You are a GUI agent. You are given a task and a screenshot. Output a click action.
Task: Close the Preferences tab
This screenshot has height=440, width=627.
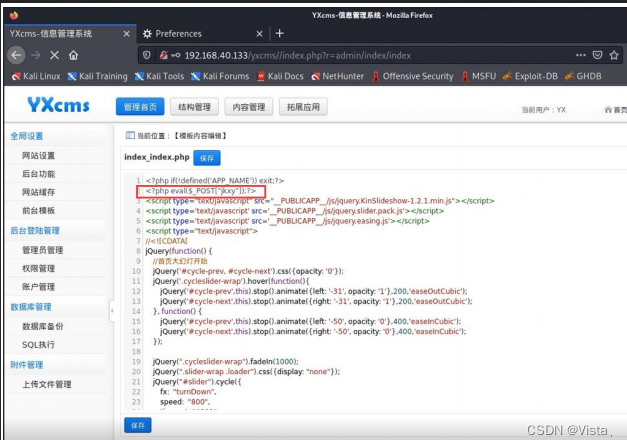259,34
